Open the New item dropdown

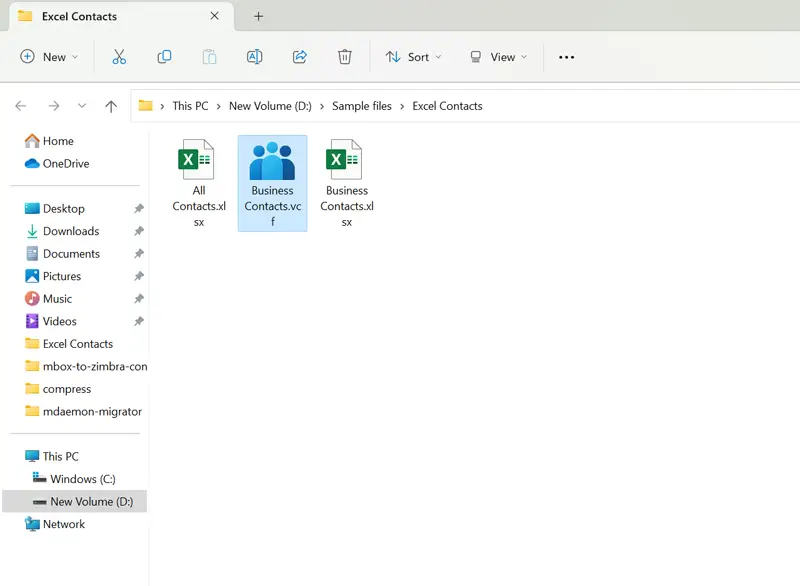point(48,57)
